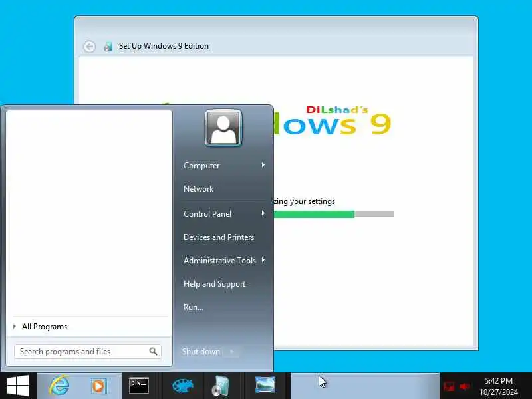The image size is (532, 399).
Task: Click the red volume tray icon
Action: click(465, 386)
